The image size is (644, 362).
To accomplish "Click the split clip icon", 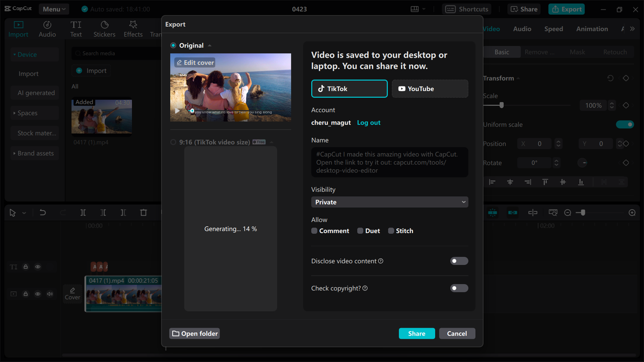I will [83, 213].
